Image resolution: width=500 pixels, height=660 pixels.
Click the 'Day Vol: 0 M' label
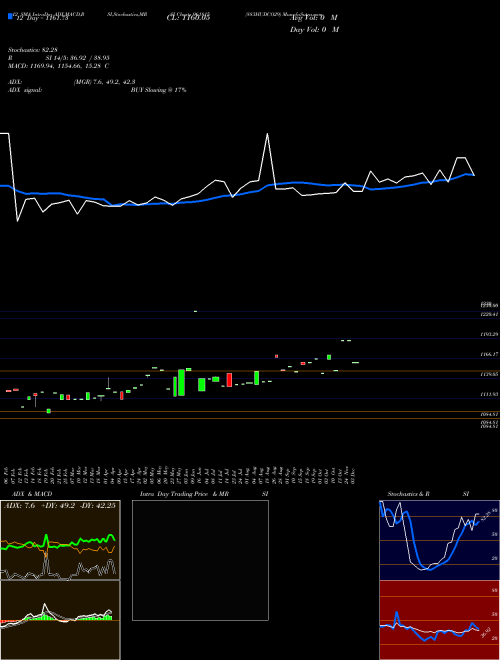tap(314, 29)
